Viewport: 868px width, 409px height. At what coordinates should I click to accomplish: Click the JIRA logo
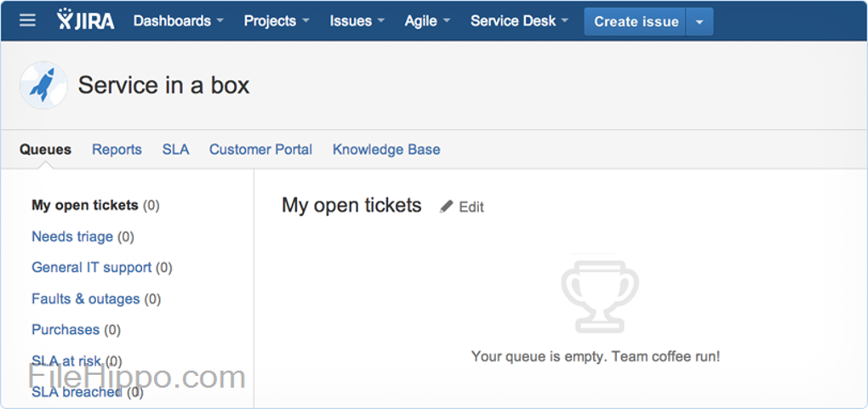(x=85, y=20)
